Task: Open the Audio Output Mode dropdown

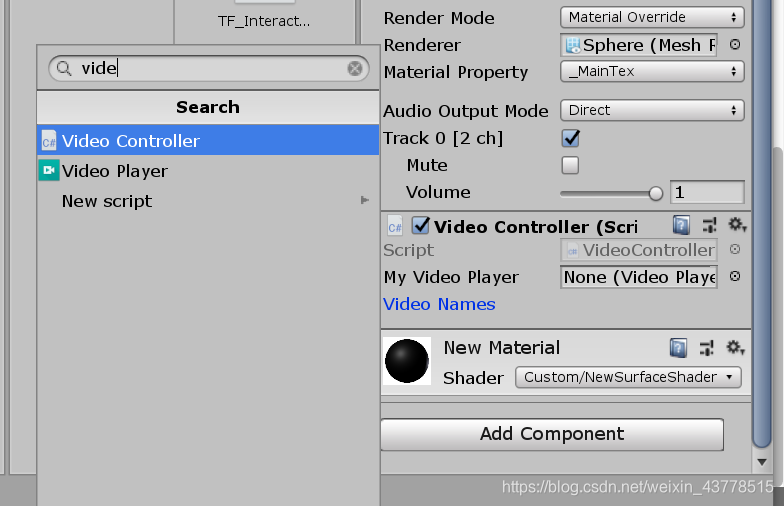Action: [651, 110]
